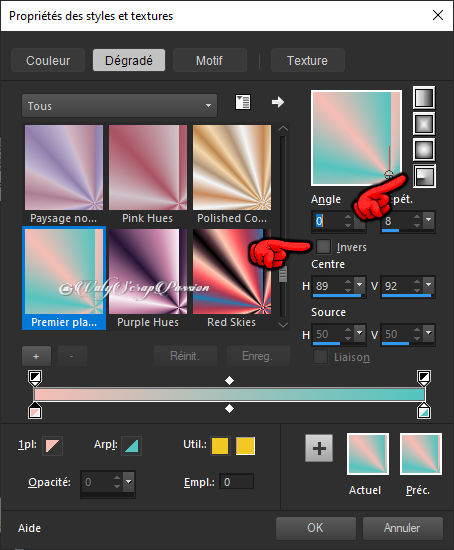Select the rectangular gradient style icon

pos(424,124)
